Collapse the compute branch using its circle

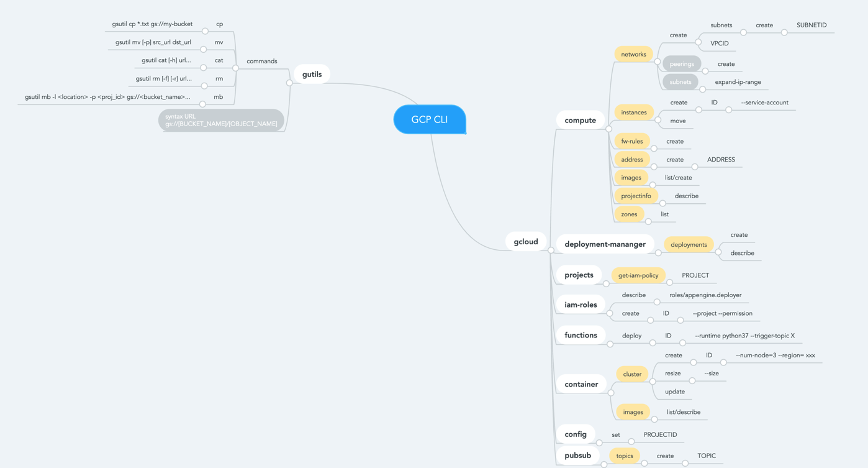click(x=608, y=129)
